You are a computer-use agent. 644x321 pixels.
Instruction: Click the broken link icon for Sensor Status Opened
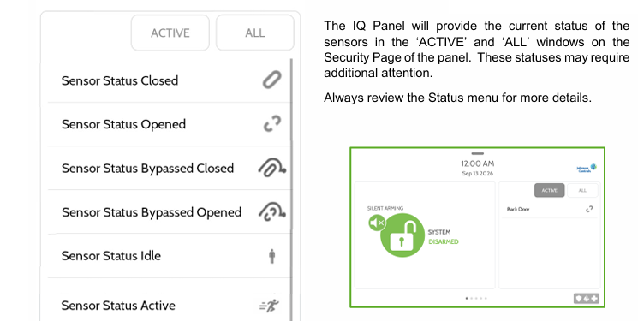[271, 124]
